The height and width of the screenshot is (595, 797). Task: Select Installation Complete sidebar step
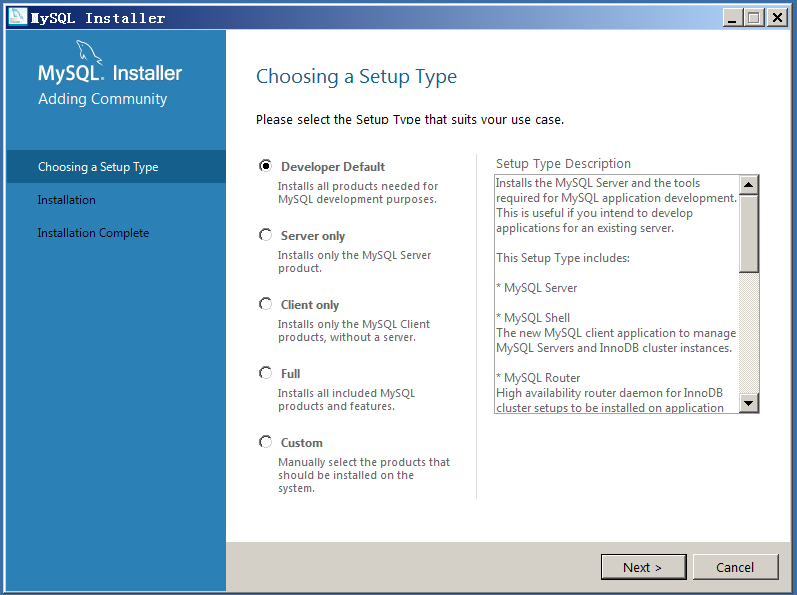pos(94,233)
